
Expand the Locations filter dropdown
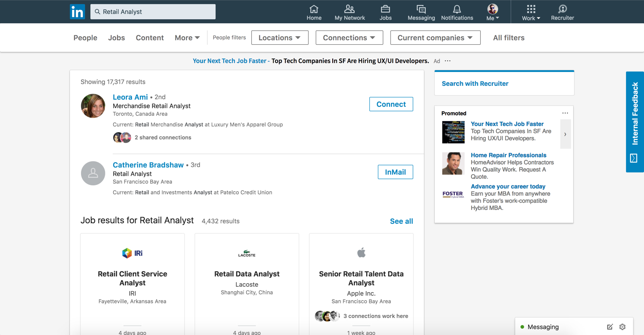click(x=280, y=38)
